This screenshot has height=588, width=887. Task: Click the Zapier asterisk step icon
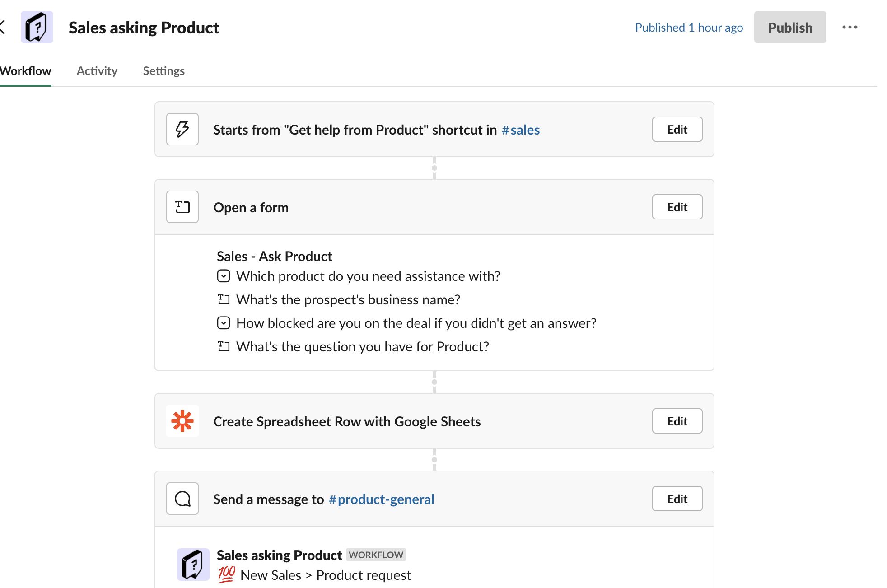point(182,421)
